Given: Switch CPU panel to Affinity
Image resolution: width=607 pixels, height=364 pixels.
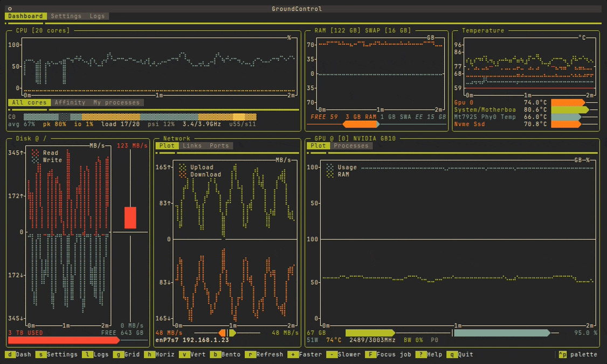Looking at the screenshot, I should point(70,102).
